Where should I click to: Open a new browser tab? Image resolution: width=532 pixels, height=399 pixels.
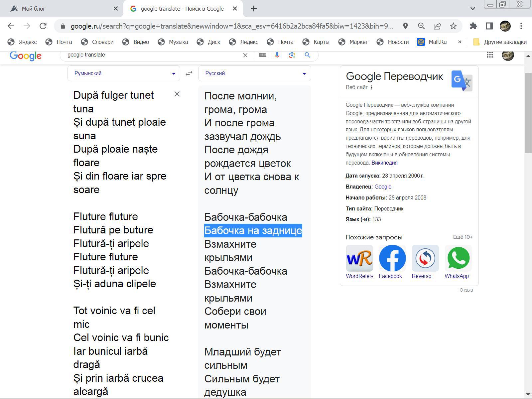pyautogui.click(x=254, y=9)
